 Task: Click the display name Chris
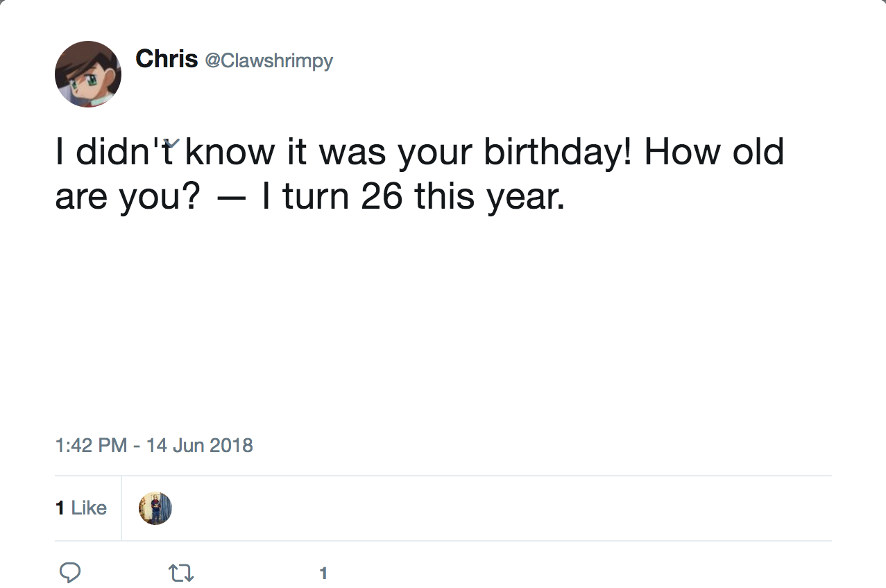167,59
